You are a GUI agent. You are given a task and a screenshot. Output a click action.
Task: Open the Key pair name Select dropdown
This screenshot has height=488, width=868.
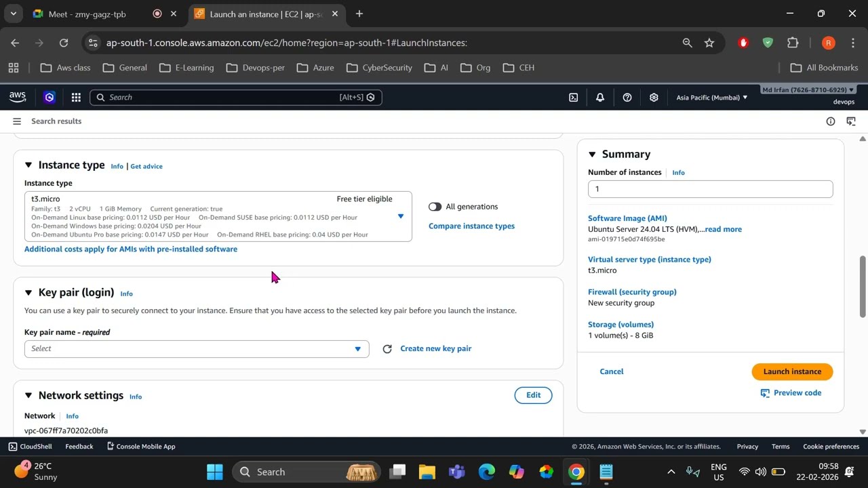pos(197,349)
